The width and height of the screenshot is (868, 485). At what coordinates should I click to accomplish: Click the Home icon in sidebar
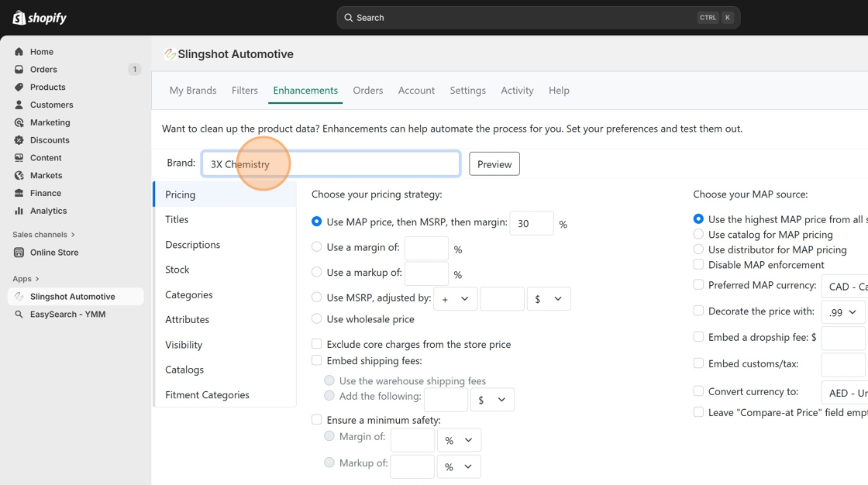(19, 51)
